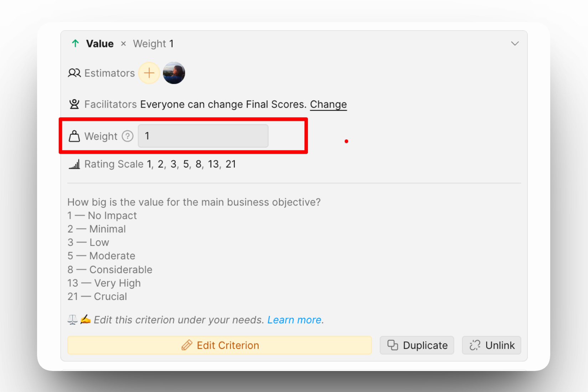Click the Facilitators person icon
The width and height of the screenshot is (588, 392).
(74, 104)
